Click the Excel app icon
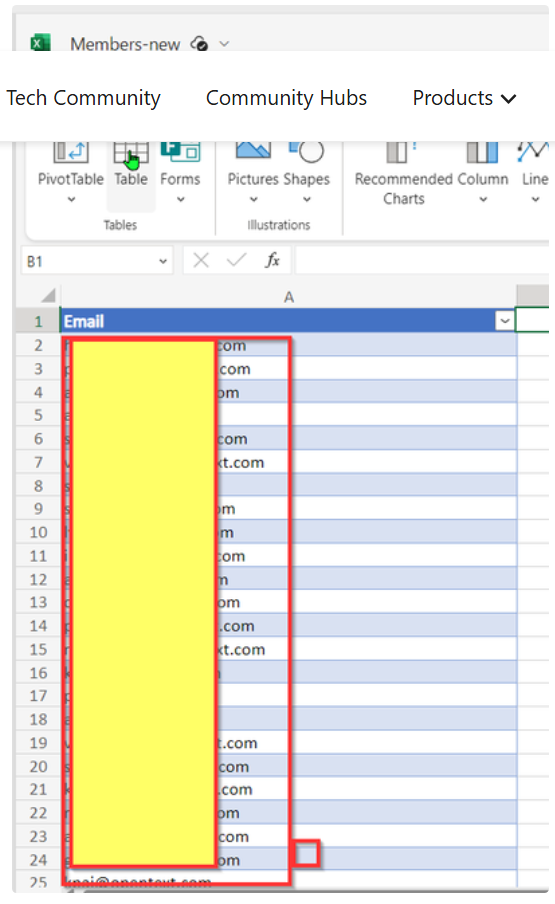Screen dimensions: 555x904 click(x=40, y=43)
